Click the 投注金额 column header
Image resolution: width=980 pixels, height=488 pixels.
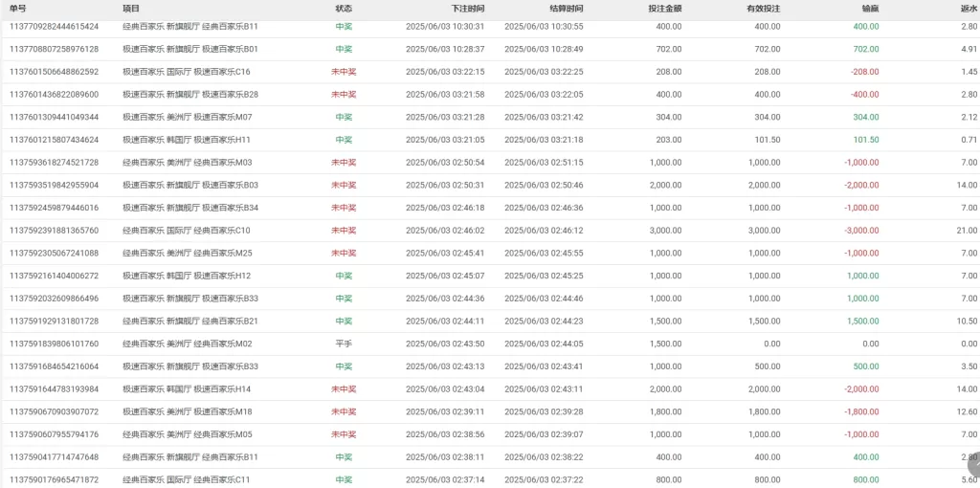(665, 9)
